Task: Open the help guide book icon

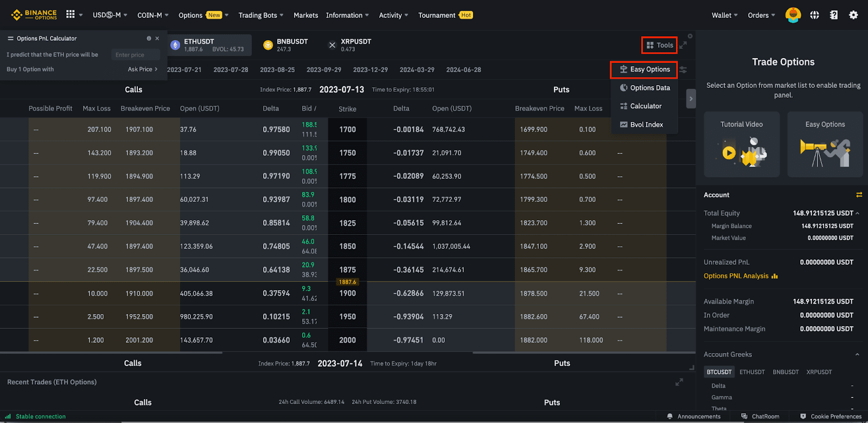Action: (834, 15)
